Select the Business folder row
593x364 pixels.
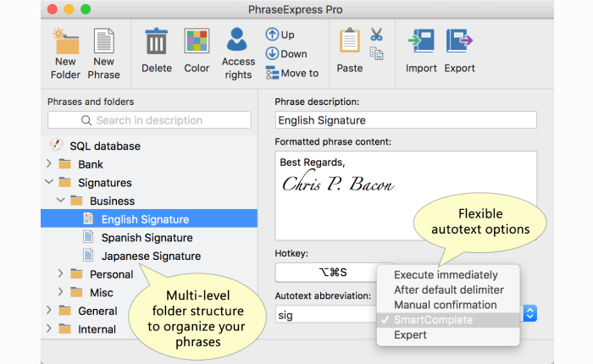(x=149, y=201)
